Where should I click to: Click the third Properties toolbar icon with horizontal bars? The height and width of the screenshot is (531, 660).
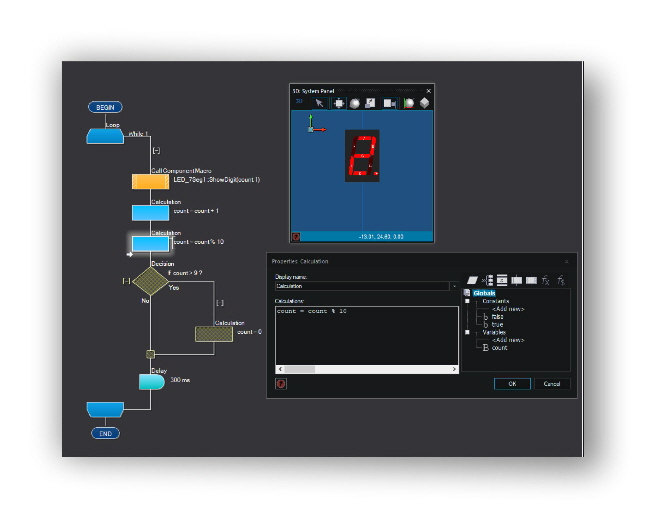(x=502, y=280)
